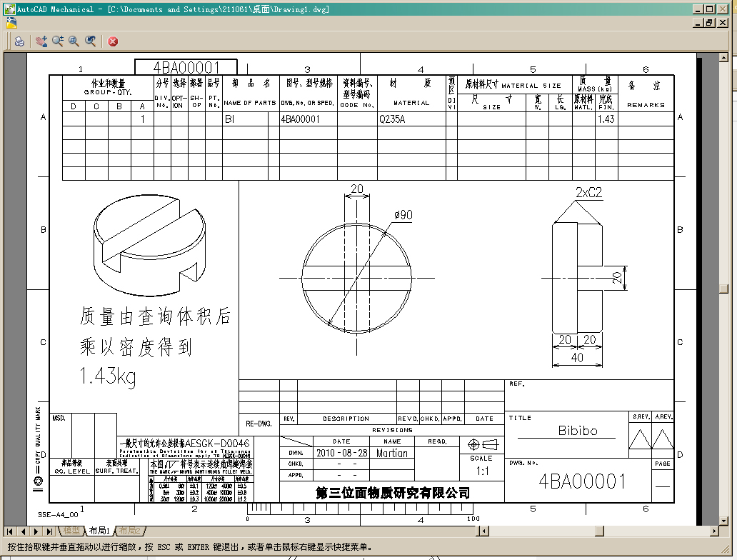The image size is (737, 560).
Task: Click the Bibibo title text
Action: [x=578, y=431]
